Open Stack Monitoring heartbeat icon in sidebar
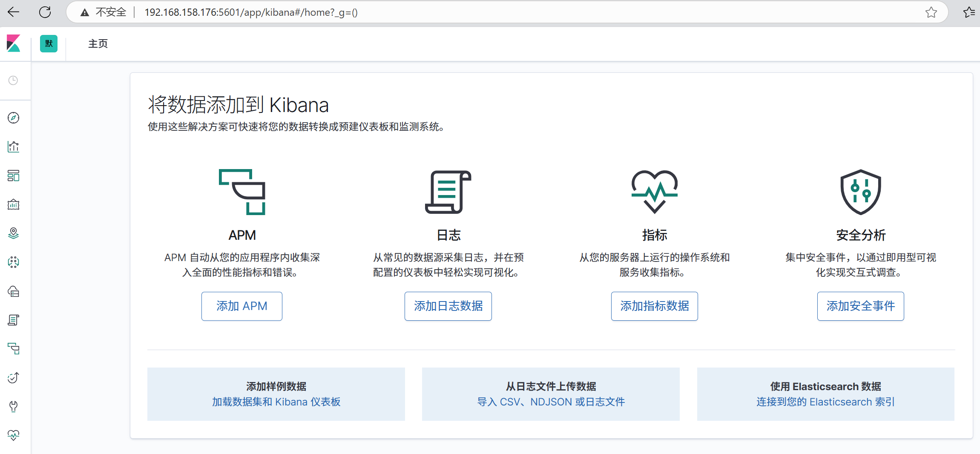 point(13,435)
